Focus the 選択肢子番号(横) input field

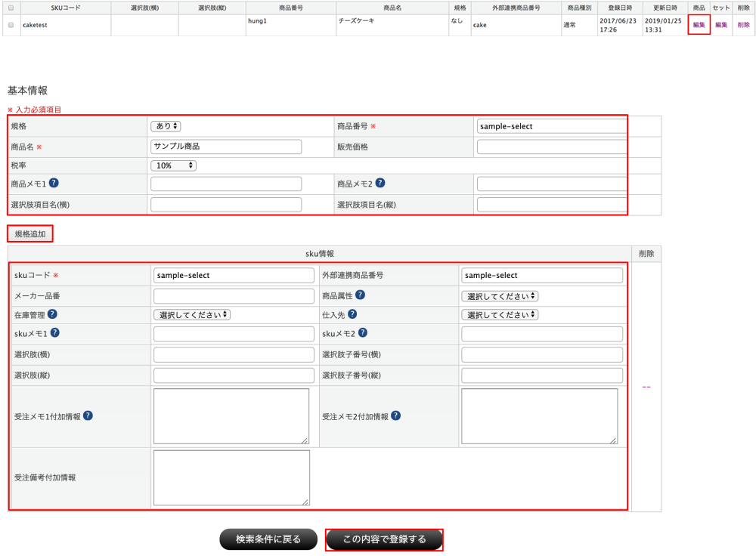[x=542, y=354]
